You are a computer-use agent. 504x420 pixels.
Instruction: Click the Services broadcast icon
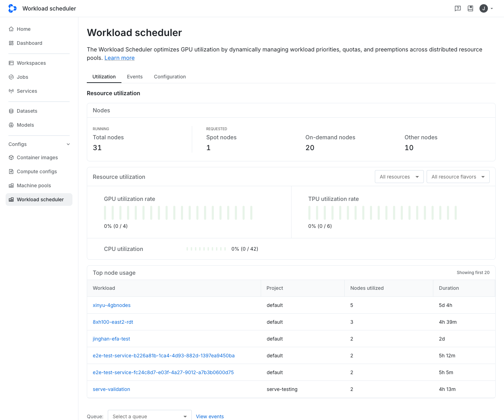pos(11,91)
